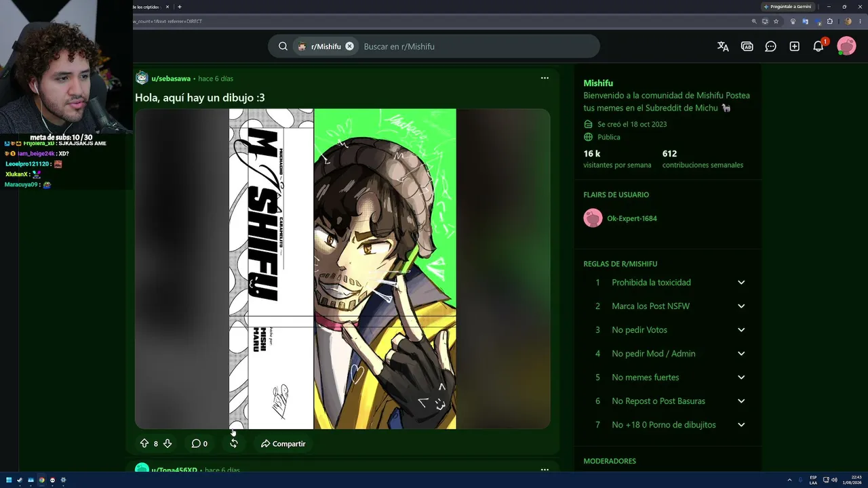Open a new browser tab
The image size is (868, 488).
(179, 7)
